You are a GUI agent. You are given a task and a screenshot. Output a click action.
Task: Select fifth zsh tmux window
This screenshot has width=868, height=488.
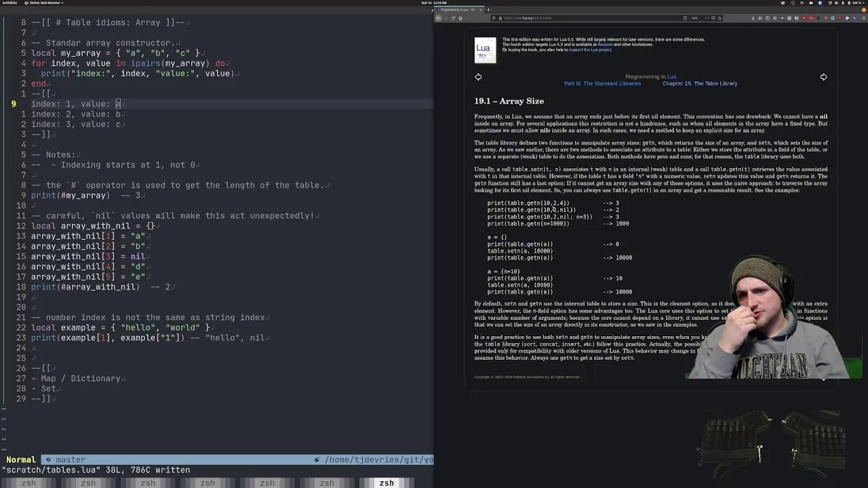[267, 483]
